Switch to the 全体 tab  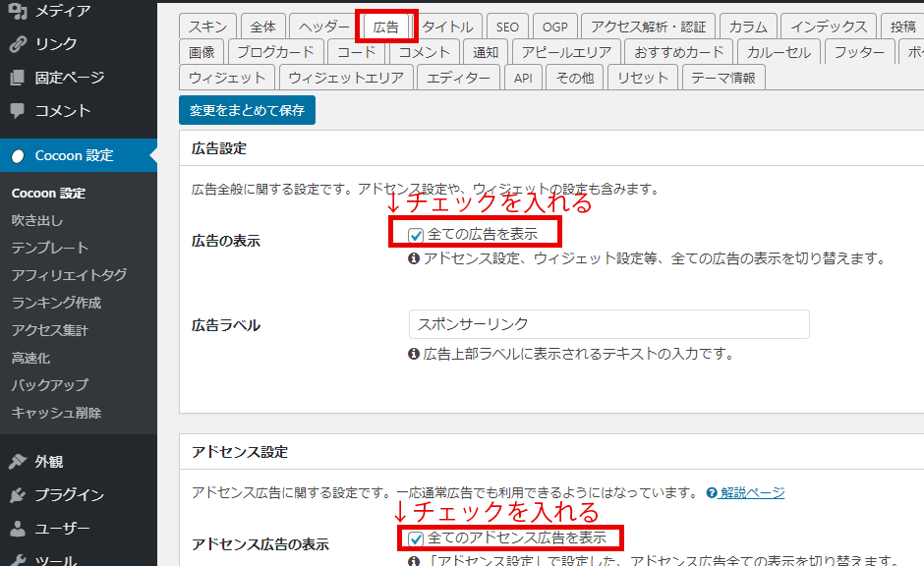pyautogui.click(x=262, y=27)
